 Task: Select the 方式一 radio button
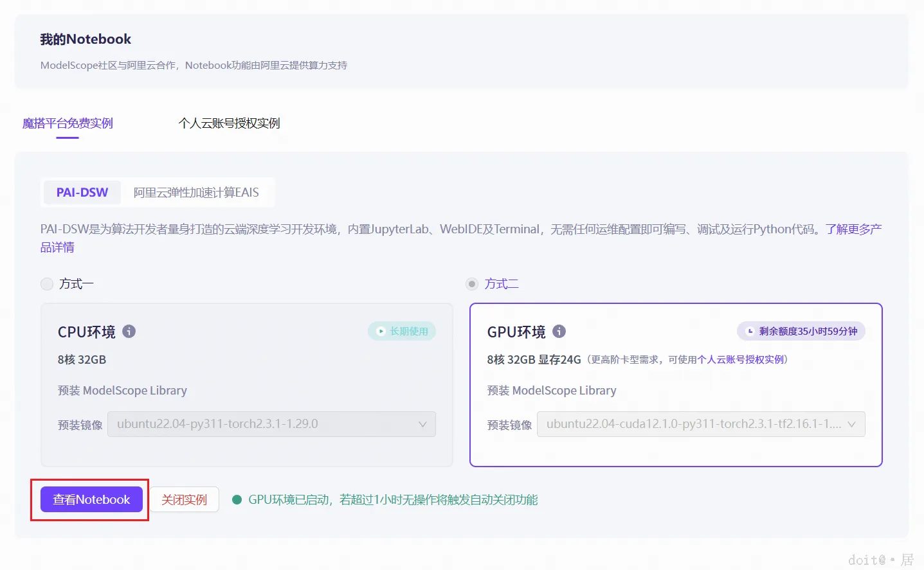pos(46,283)
